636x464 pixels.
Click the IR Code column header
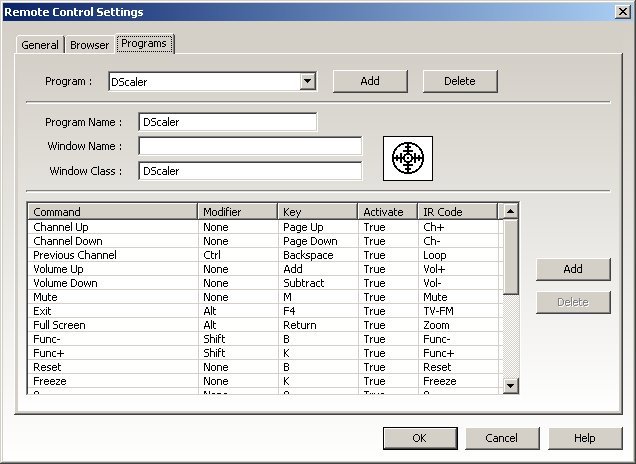coord(458,212)
